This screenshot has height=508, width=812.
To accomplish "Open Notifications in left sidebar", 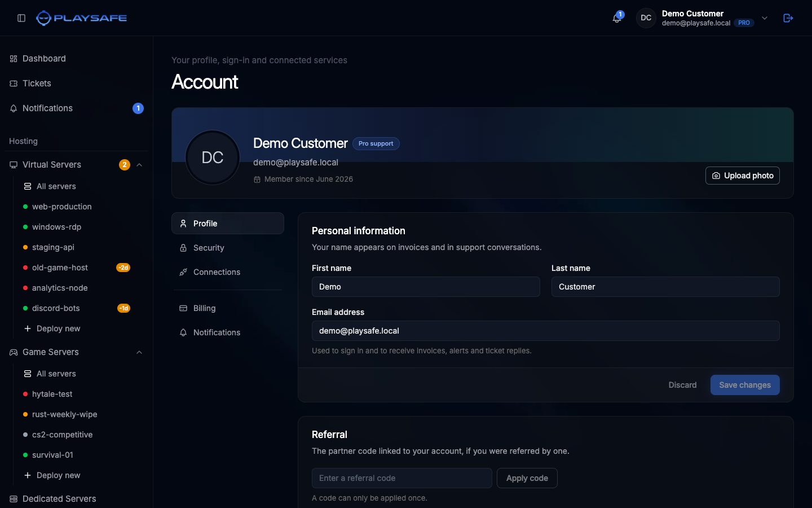I will (x=77, y=108).
